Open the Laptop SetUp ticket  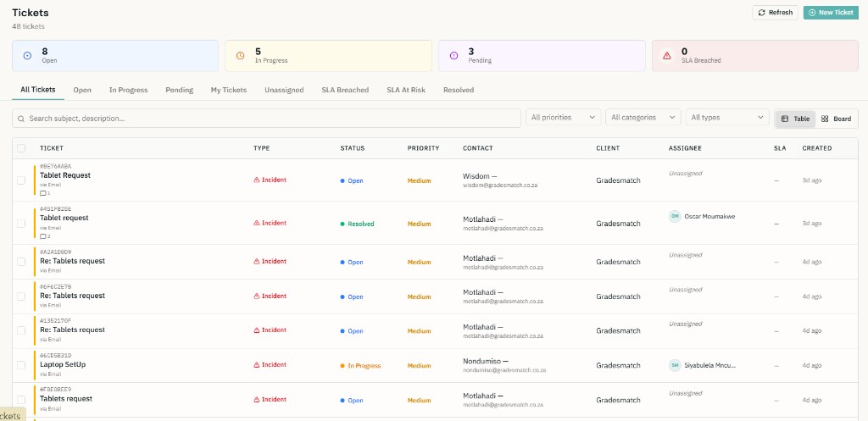pos(63,364)
